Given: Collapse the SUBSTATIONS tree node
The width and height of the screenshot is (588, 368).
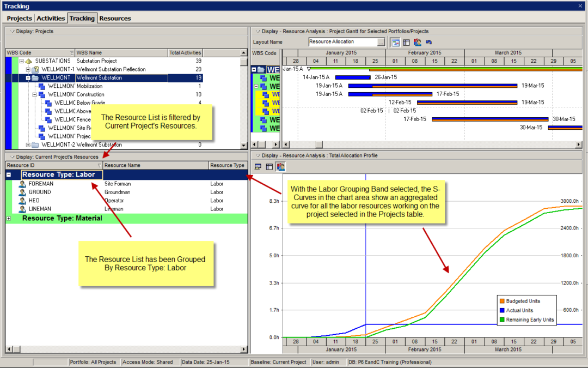Looking at the screenshot, I should [x=22, y=61].
